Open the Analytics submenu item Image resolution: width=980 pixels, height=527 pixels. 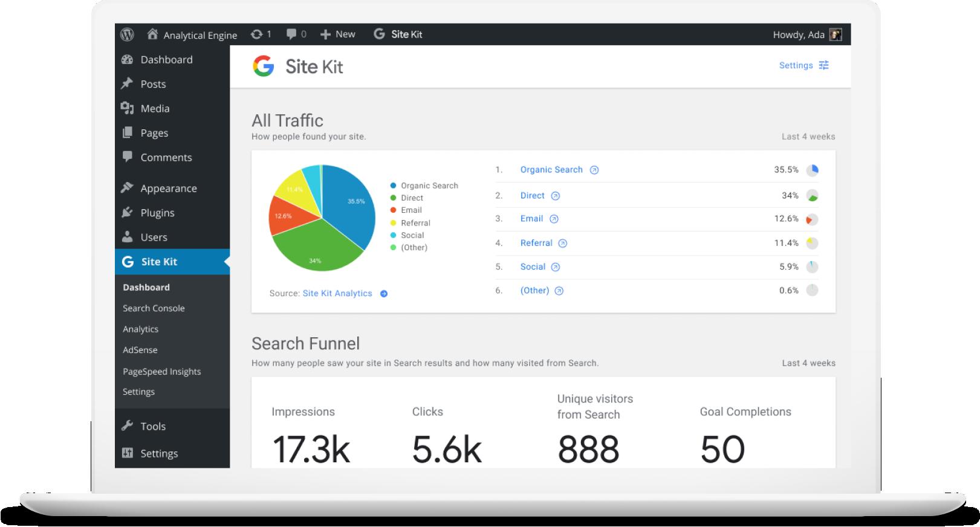click(x=140, y=329)
